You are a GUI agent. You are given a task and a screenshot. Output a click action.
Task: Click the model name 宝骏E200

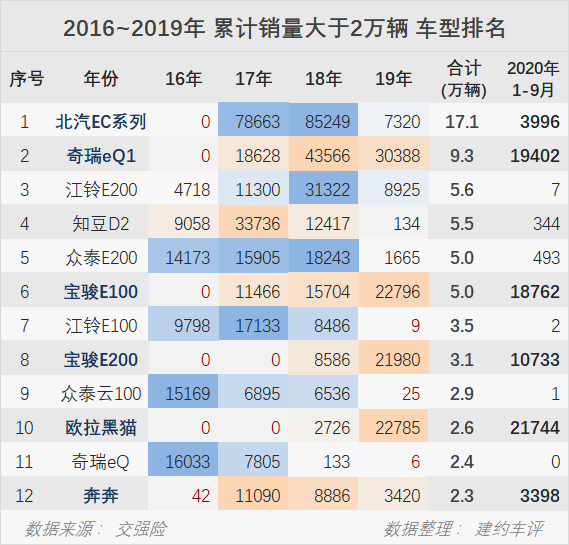(101, 360)
